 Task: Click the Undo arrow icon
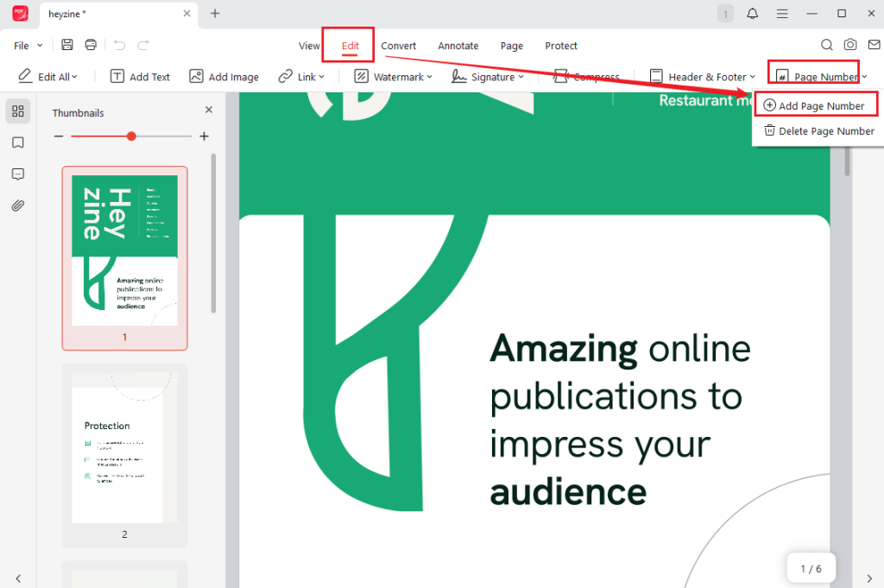click(119, 45)
